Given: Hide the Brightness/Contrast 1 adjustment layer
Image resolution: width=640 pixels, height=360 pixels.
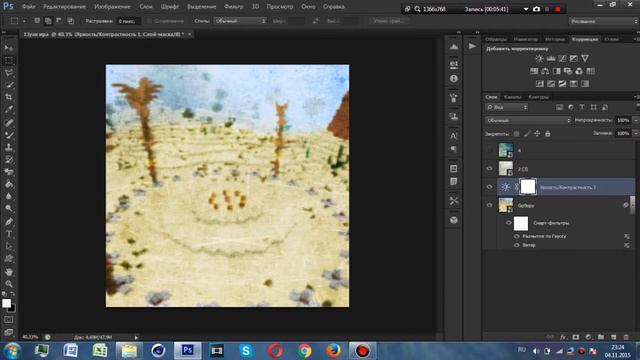Looking at the screenshot, I should (x=489, y=187).
